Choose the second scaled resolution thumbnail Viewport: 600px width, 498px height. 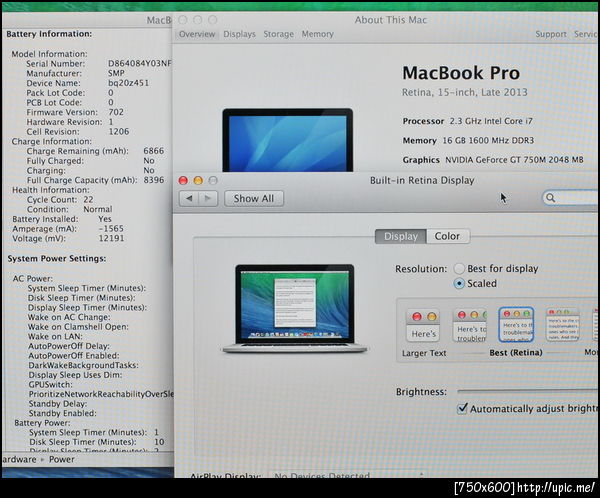pos(470,325)
